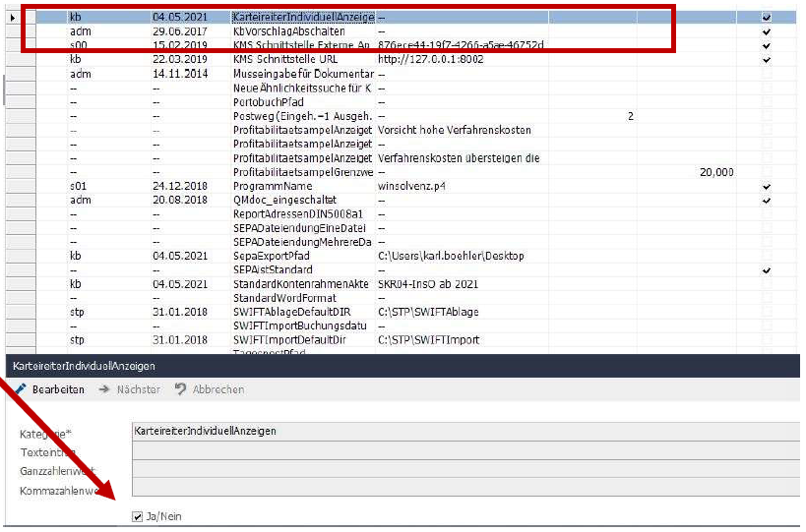Viewport: 806px width, 532px height.
Task: Click the C:\Users\karl.boehler\Desktop path value
Action: point(451,256)
